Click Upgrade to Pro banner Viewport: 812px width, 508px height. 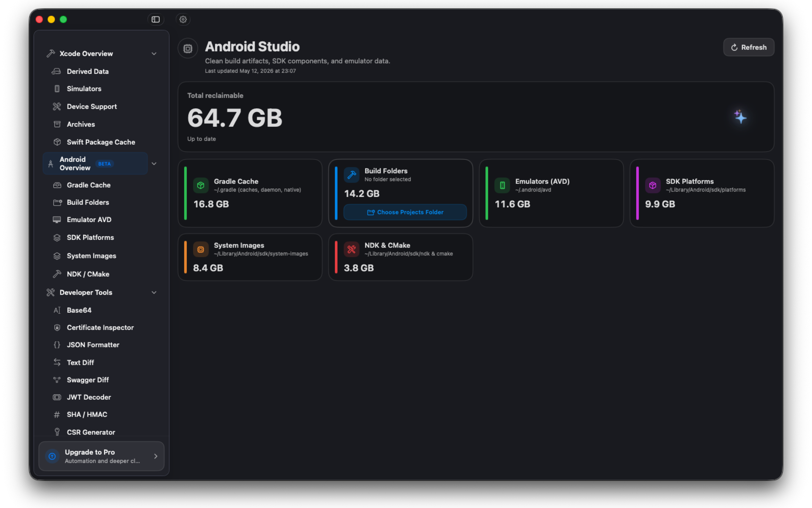coord(101,456)
